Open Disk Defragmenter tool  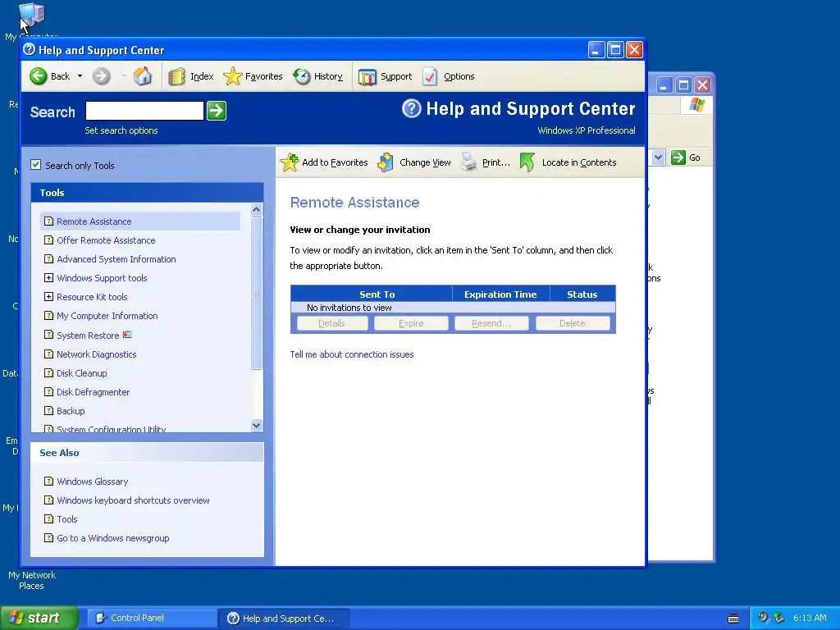(94, 391)
